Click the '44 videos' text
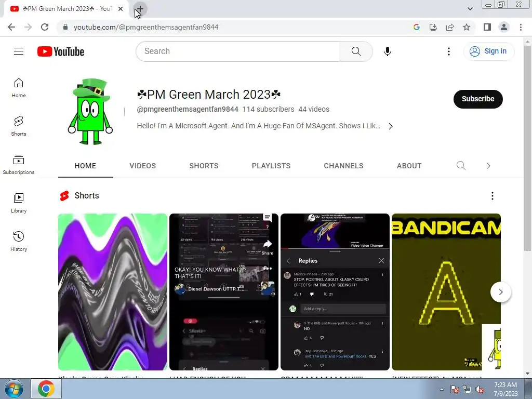Image resolution: width=532 pixels, height=399 pixels. coord(314,109)
